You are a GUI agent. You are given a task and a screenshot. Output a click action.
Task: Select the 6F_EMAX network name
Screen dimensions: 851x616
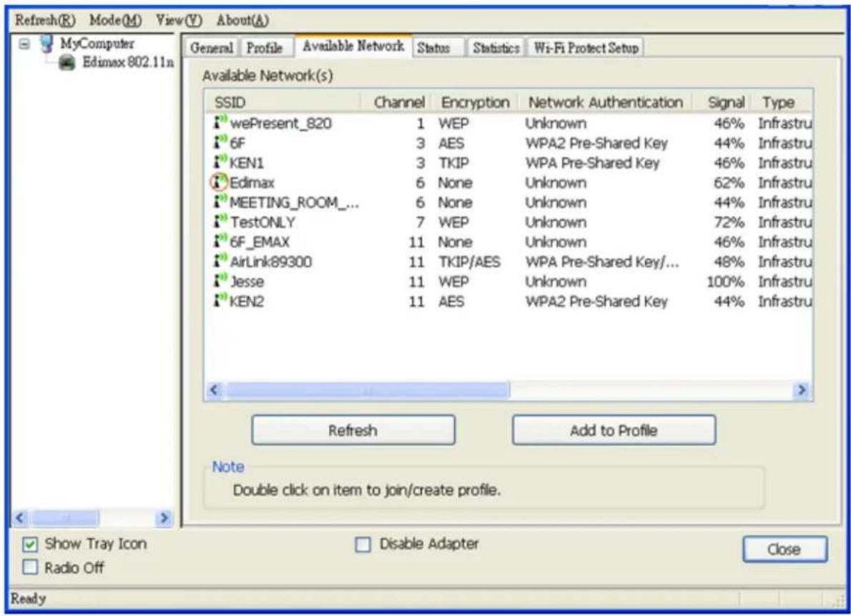point(260,242)
